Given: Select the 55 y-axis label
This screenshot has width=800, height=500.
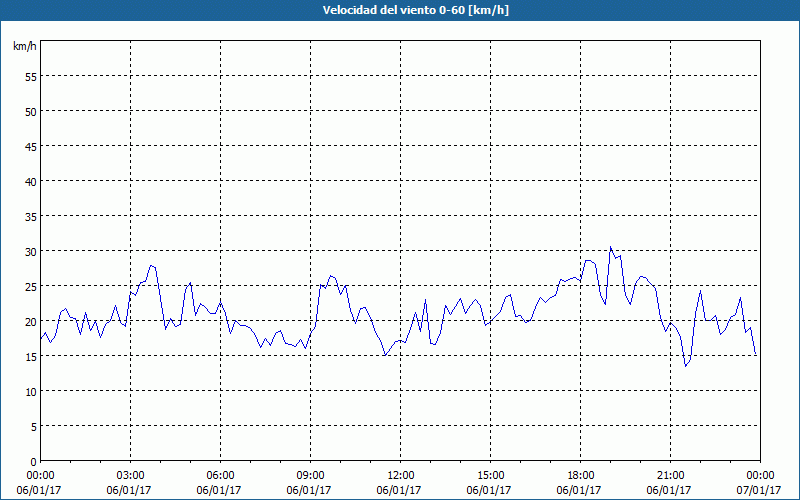Looking at the screenshot, I should click(31, 77).
